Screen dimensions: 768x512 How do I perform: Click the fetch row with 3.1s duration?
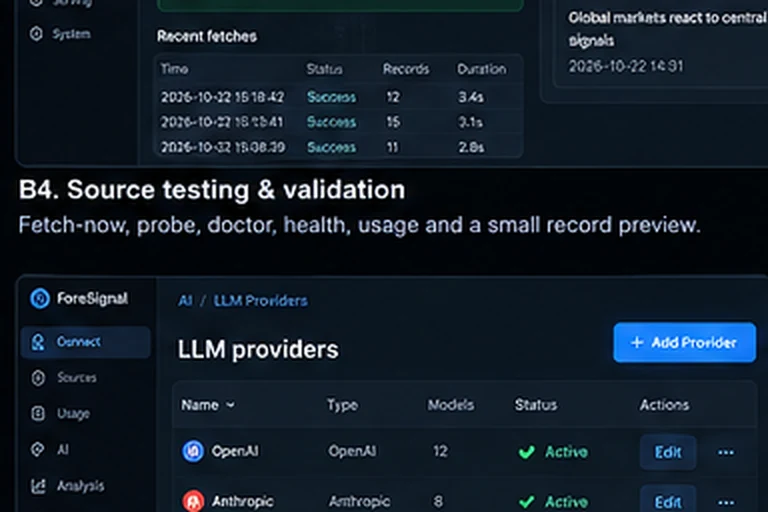(x=338, y=122)
